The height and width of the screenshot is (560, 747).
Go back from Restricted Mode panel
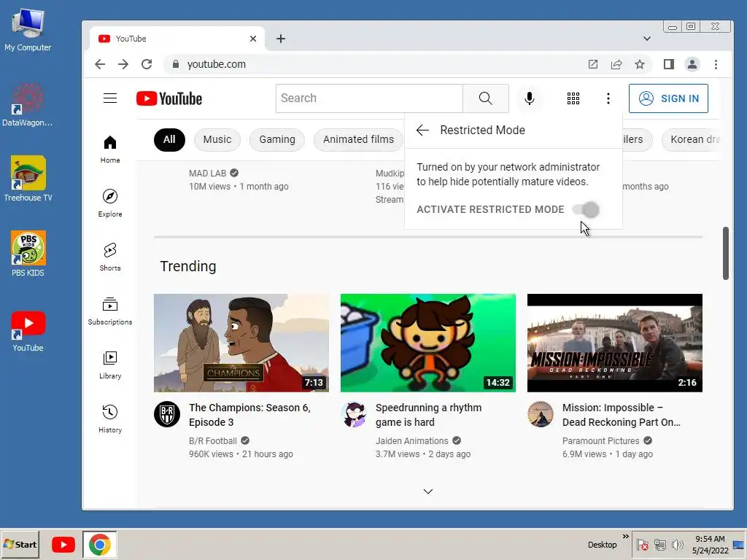pyautogui.click(x=422, y=130)
